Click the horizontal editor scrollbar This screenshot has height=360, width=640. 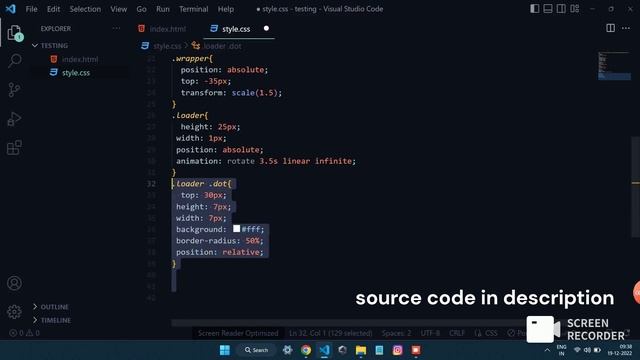pos(349,323)
